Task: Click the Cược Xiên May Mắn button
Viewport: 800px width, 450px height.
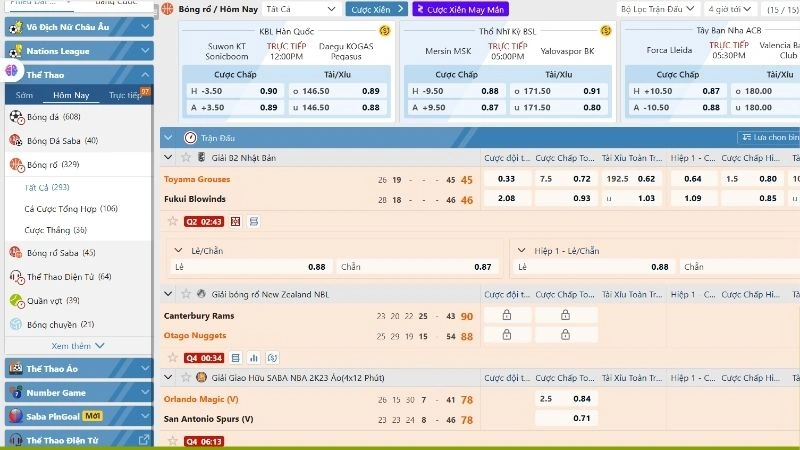Action: tap(460, 9)
